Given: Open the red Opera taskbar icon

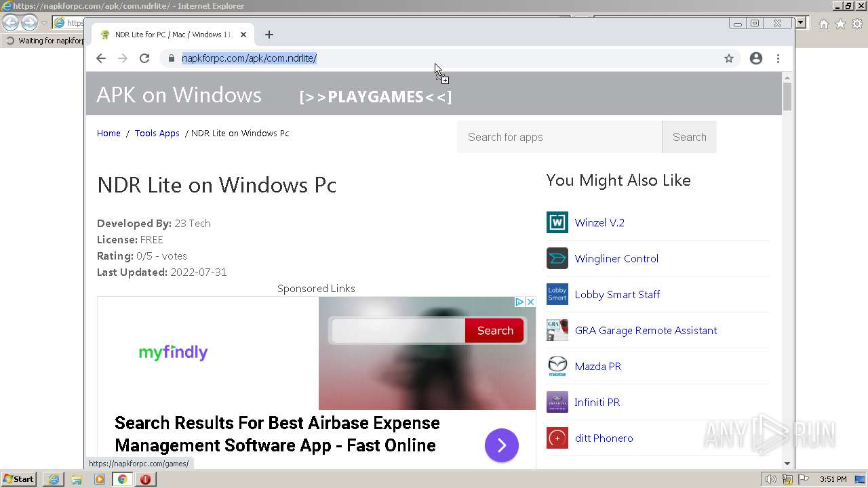Looking at the screenshot, I should [x=145, y=479].
